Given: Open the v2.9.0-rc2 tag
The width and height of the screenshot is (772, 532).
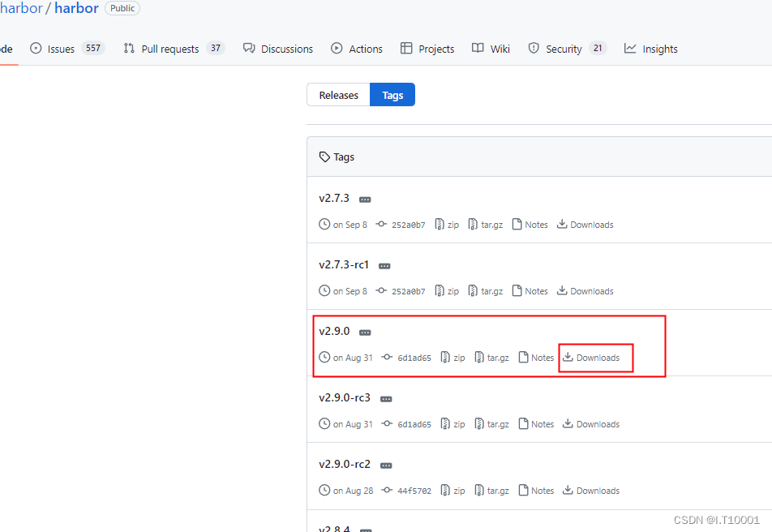Looking at the screenshot, I should (345, 464).
